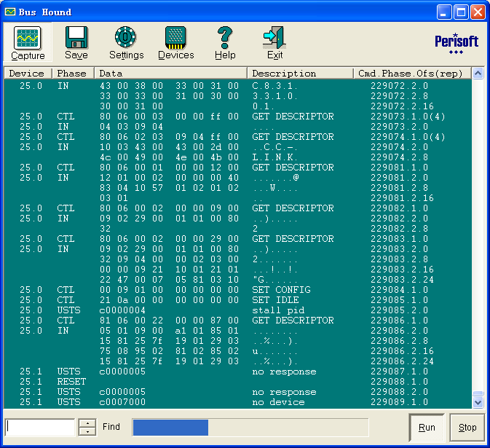The width and height of the screenshot is (490, 448).
Task: Maximize the Bus Hound window
Action: pyautogui.click(x=461, y=12)
